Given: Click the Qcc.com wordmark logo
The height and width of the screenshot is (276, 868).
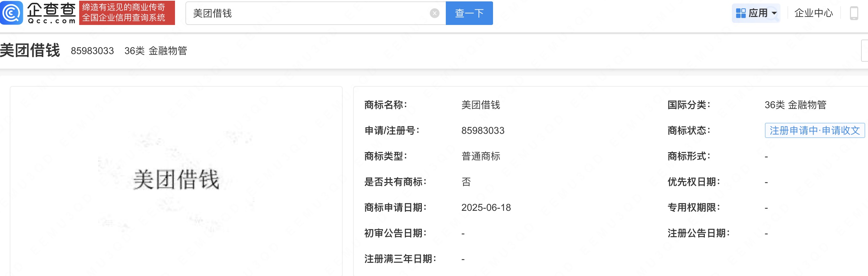Looking at the screenshot, I should click(x=51, y=13).
